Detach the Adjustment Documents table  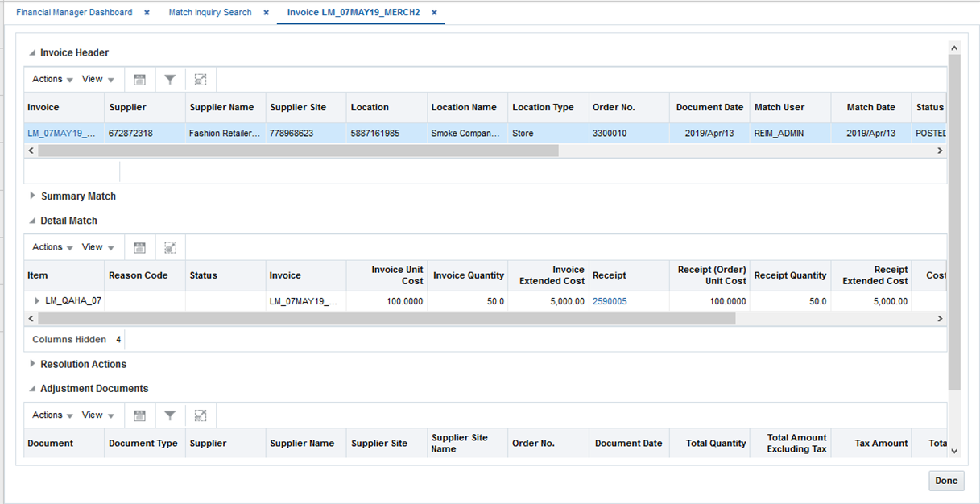point(200,415)
